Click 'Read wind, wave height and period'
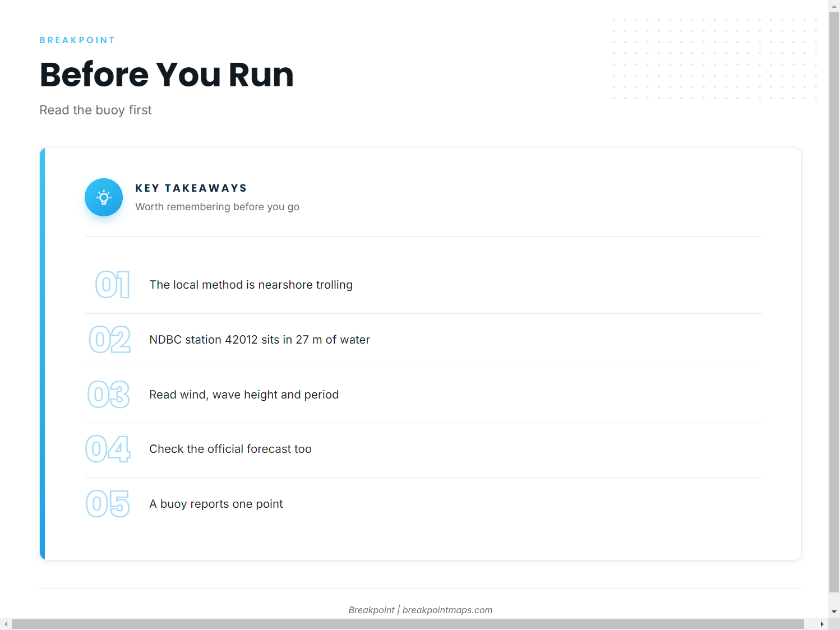 pyautogui.click(x=244, y=395)
